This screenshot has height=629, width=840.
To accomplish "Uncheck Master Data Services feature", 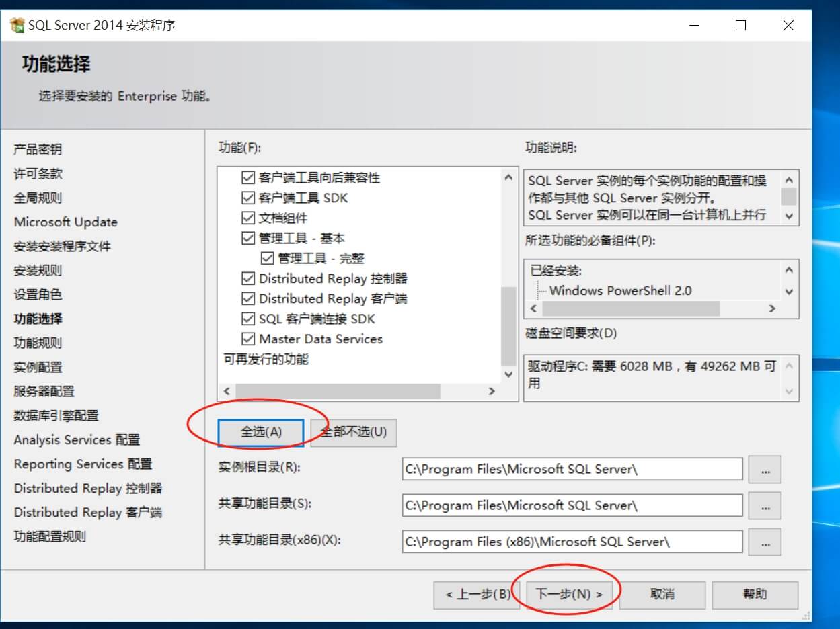I will [x=248, y=339].
